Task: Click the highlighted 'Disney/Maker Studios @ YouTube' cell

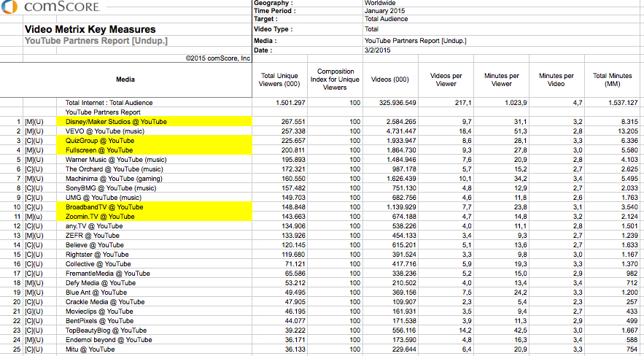Action: coord(155,122)
